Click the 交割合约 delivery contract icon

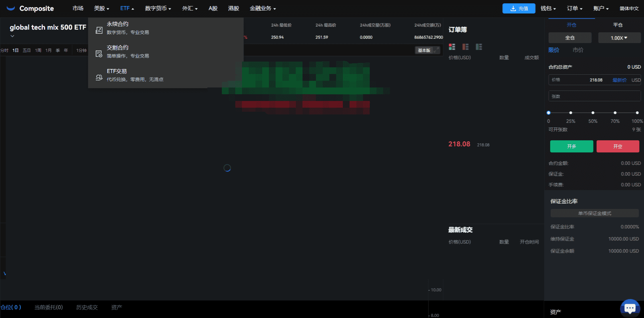(x=99, y=54)
